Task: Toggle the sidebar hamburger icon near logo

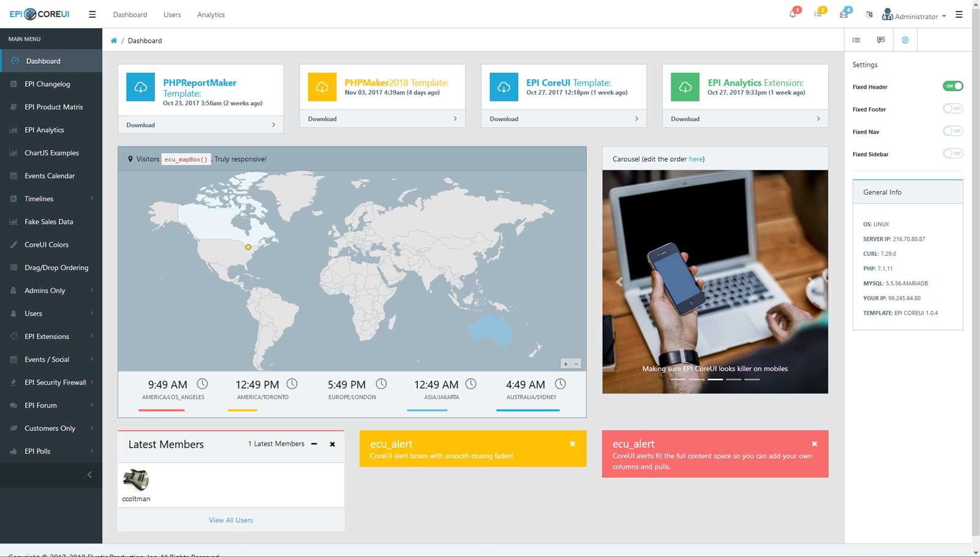Action: tap(92, 14)
